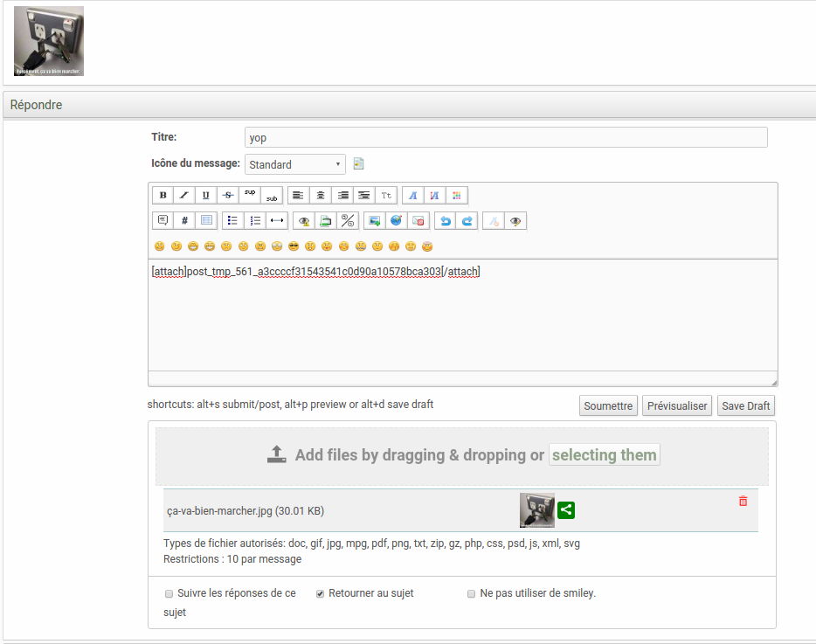Insert the sunglasses smiley

coord(294,246)
